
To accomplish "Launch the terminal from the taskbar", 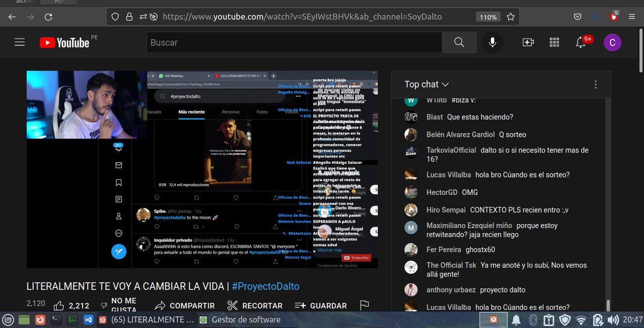I will [56, 319].
